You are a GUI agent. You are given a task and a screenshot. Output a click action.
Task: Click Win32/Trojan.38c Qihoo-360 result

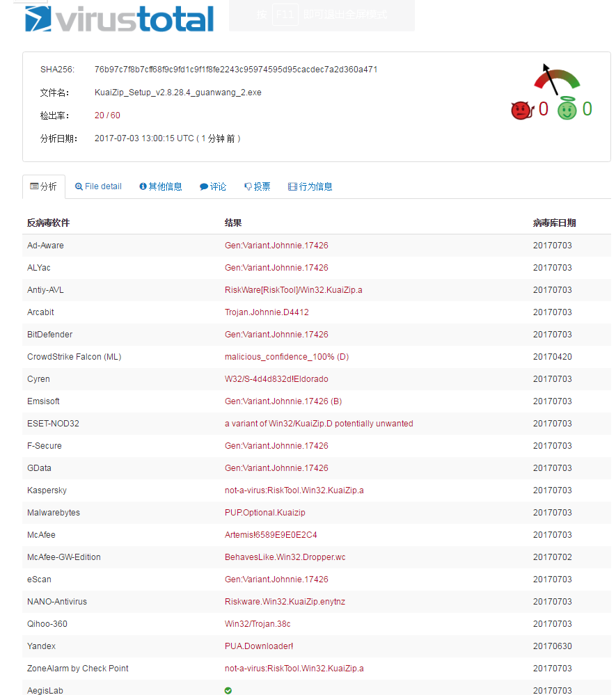pos(258,624)
